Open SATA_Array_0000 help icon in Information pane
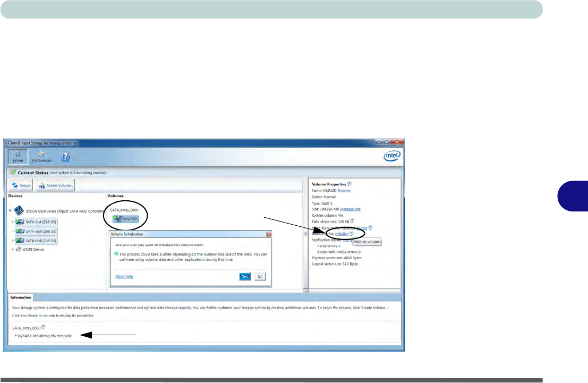 [43, 327]
